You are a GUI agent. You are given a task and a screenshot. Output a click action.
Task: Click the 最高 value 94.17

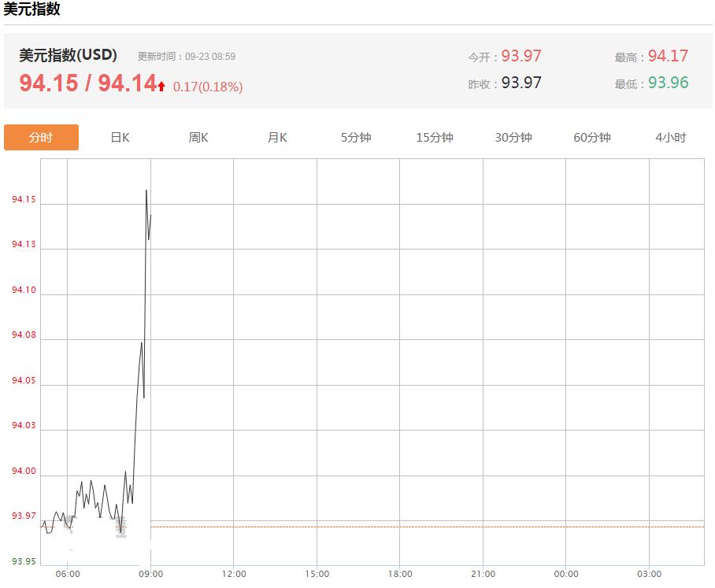point(668,56)
